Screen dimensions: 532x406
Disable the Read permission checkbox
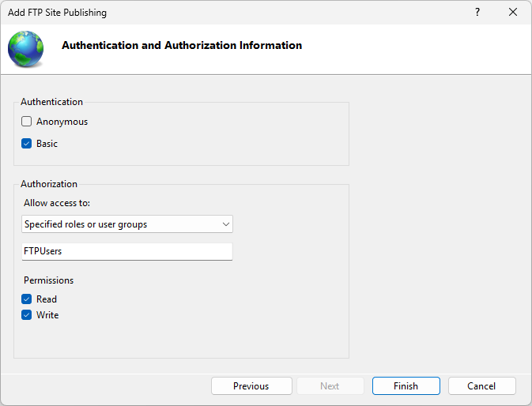pyautogui.click(x=27, y=299)
